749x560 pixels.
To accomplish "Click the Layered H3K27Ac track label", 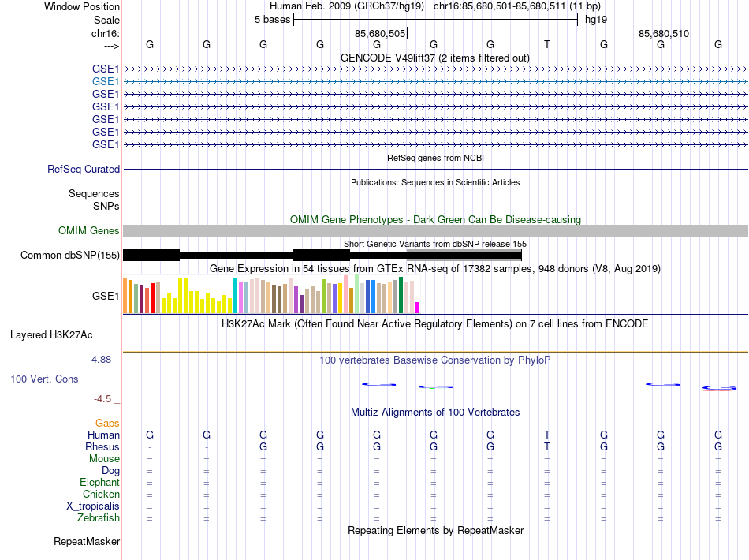I will click(x=51, y=335).
